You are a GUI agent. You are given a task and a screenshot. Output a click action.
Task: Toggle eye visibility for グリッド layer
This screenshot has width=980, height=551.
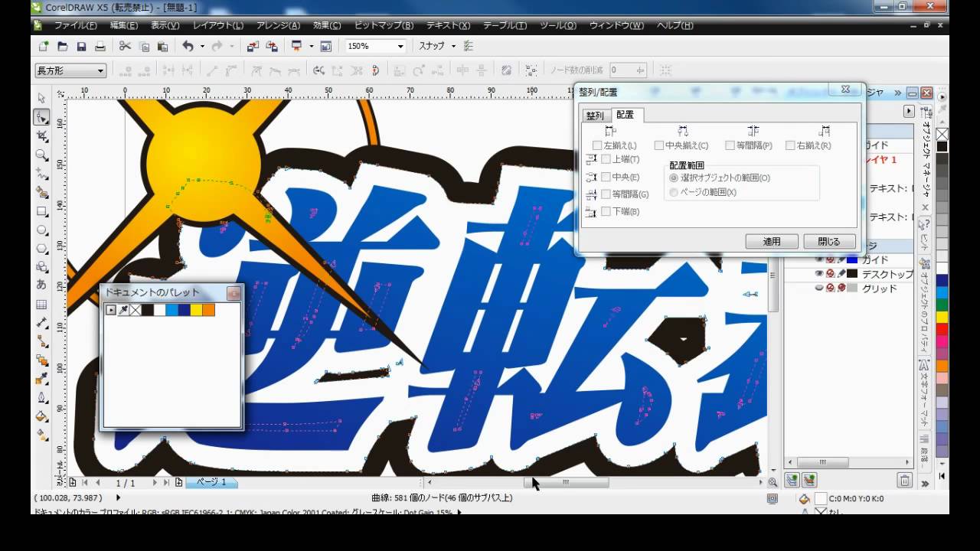819,288
